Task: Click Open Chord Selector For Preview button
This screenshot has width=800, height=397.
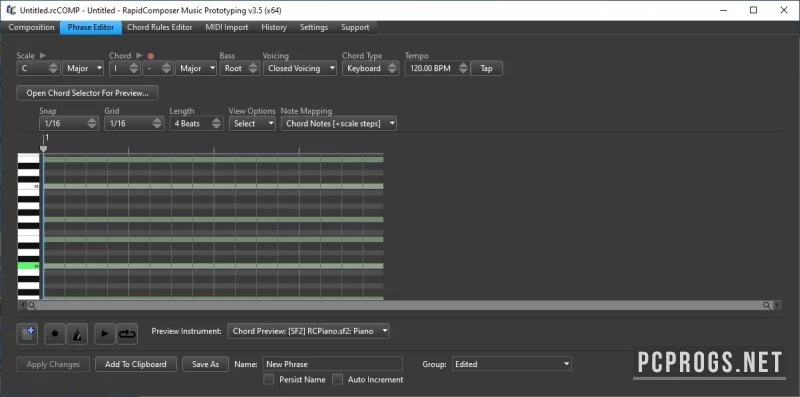Action: [x=87, y=93]
